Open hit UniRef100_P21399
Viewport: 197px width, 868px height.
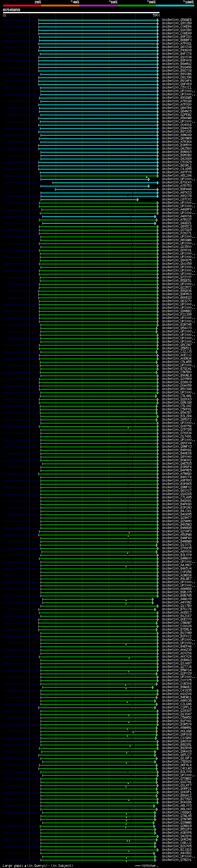177,314
